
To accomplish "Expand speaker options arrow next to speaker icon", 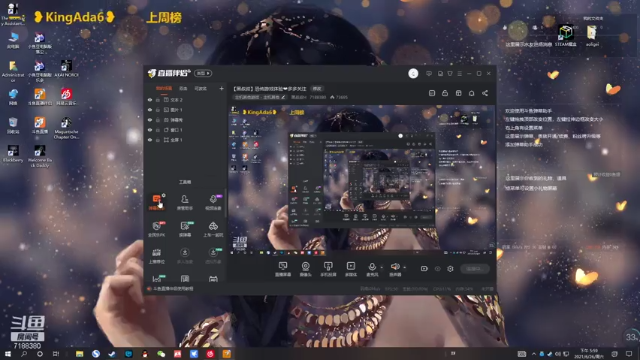I will pyautogui.click(x=404, y=268).
